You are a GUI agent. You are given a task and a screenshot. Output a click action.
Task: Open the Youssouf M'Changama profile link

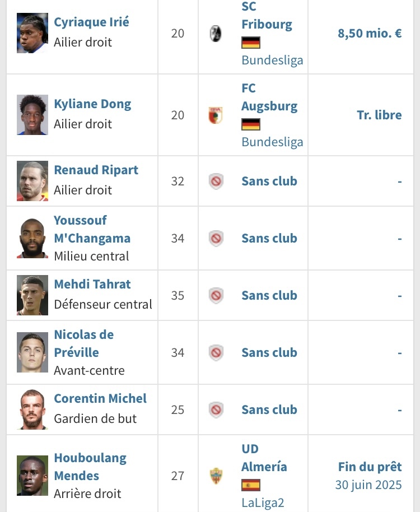(x=92, y=229)
